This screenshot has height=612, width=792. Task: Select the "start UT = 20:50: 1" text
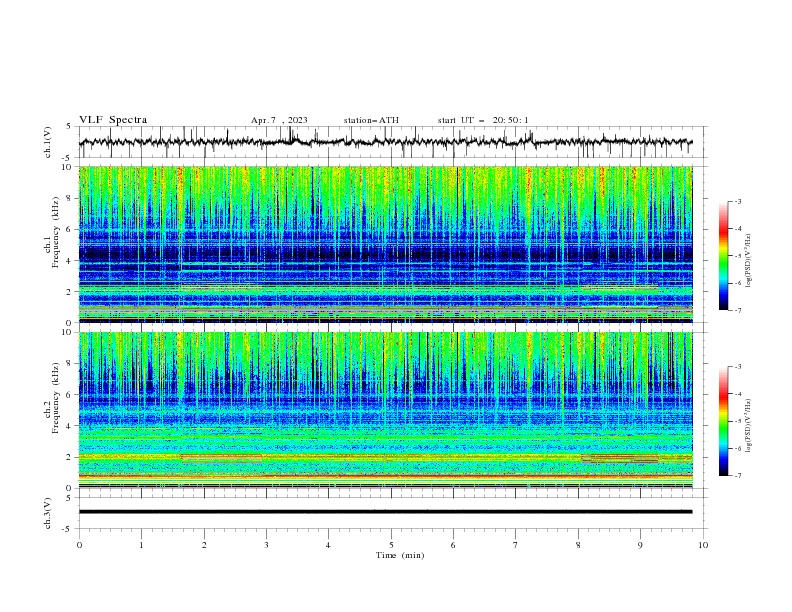(x=483, y=120)
